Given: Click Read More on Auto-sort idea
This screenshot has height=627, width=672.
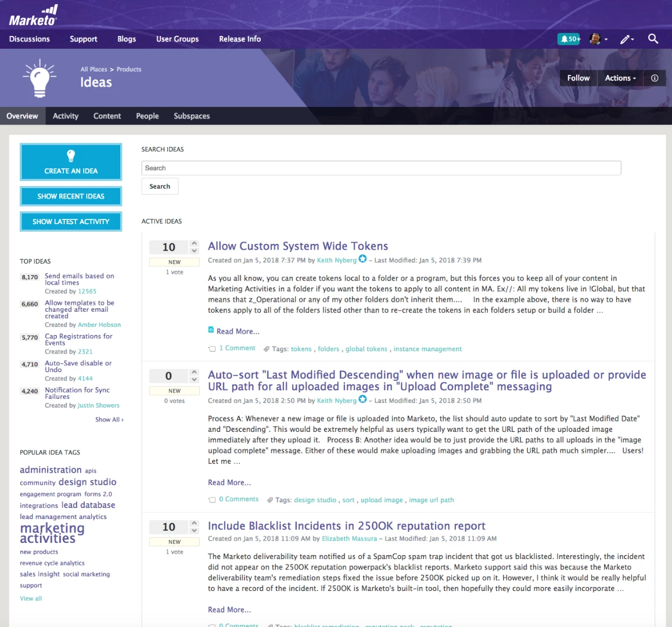Looking at the screenshot, I should [x=229, y=482].
